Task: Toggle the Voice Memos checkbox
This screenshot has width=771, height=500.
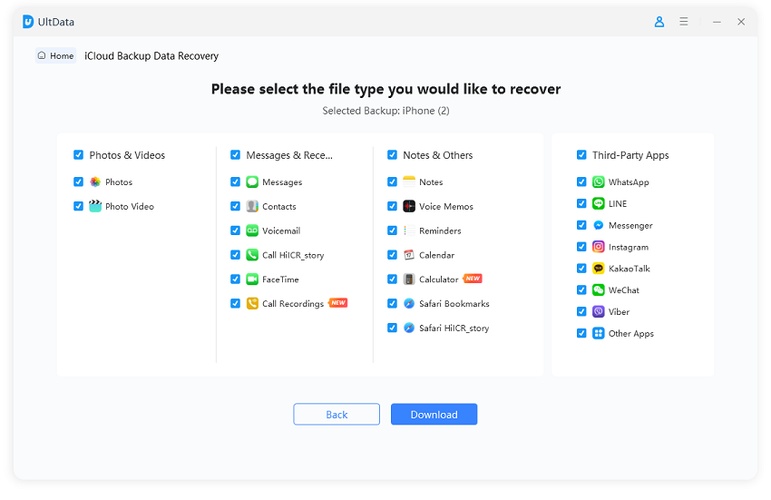Action: tap(392, 206)
